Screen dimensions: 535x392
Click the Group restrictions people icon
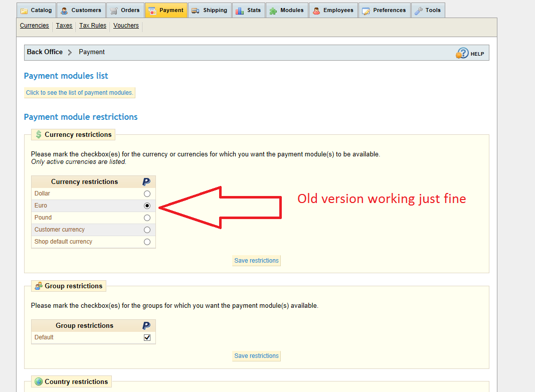coord(39,286)
